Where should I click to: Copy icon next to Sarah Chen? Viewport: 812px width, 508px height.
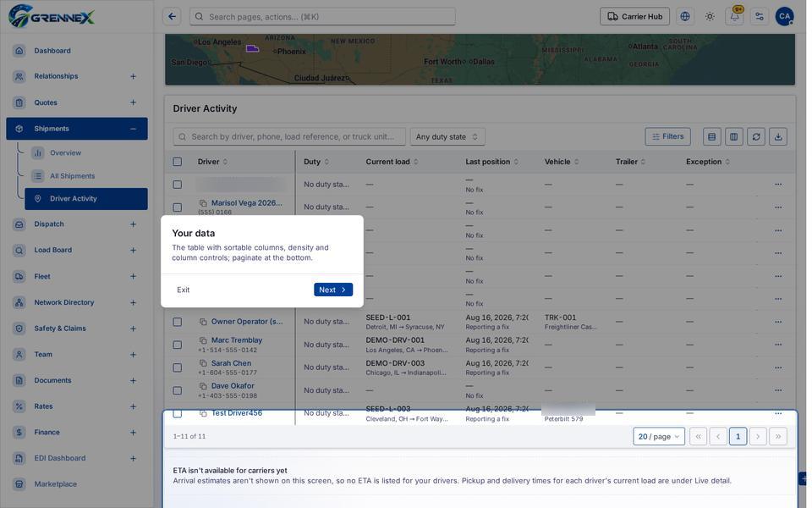tap(204, 363)
